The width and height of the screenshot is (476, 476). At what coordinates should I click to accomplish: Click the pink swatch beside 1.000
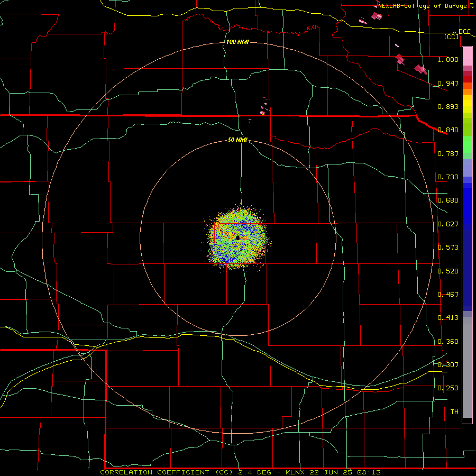coord(467,57)
